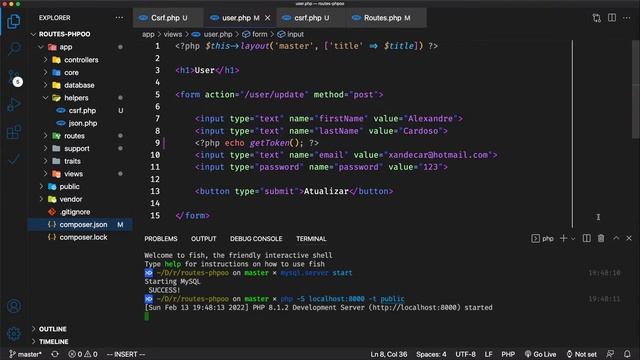Click the feedback icon in status bar
The width and height of the screenshot is (640, 360).
pyautogui.click(x=610, y=354)
